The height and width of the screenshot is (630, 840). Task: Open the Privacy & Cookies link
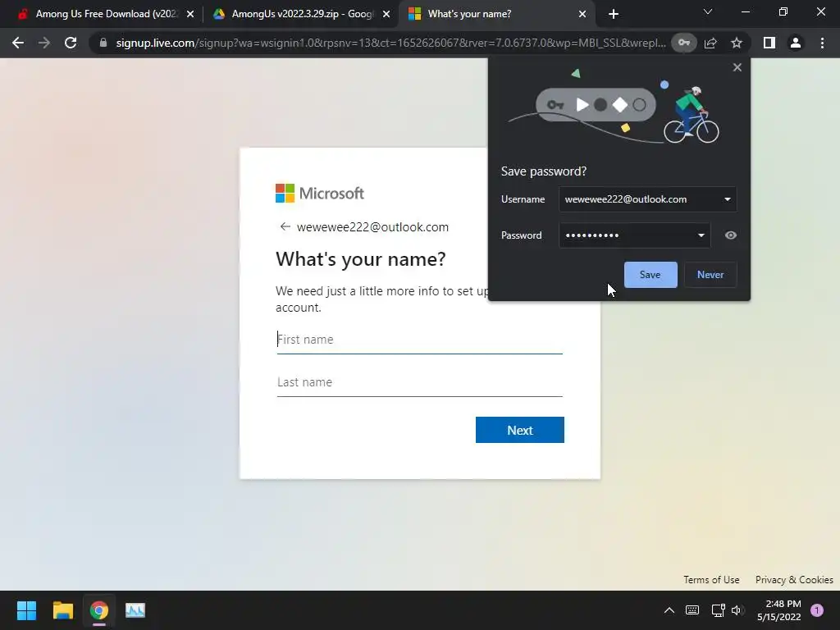pos(794,580)
